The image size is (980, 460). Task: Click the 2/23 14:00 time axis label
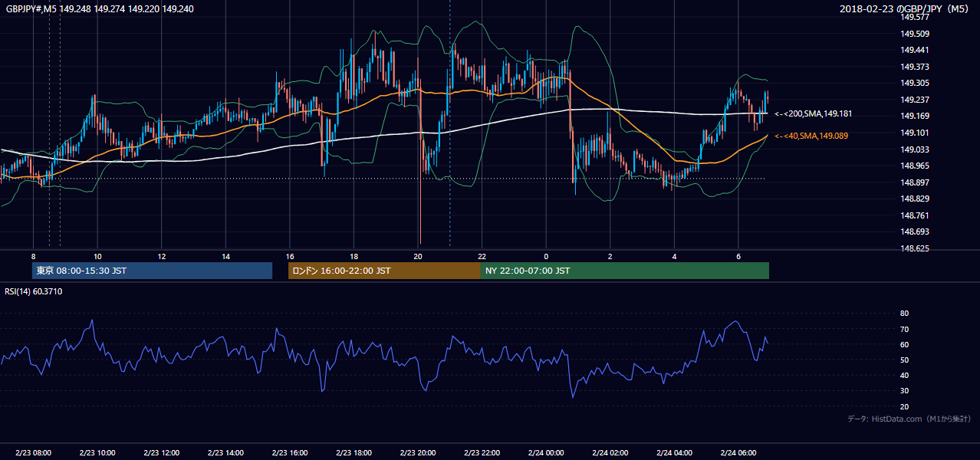coord(225,452)
